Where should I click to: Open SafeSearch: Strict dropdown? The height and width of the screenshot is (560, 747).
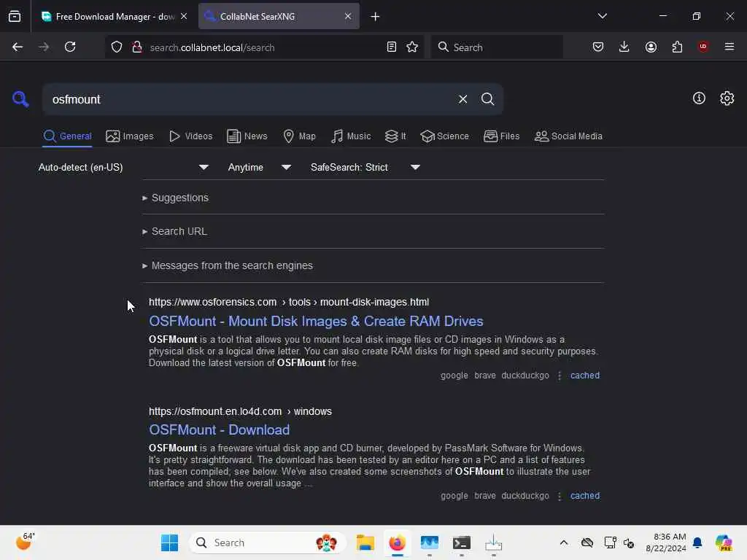(365, 167)
